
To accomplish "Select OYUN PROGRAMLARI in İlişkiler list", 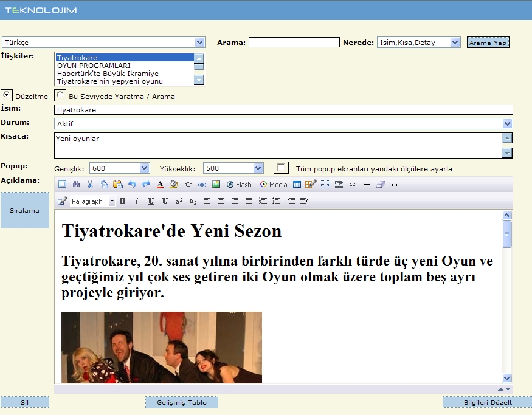I will click(125, 66).
